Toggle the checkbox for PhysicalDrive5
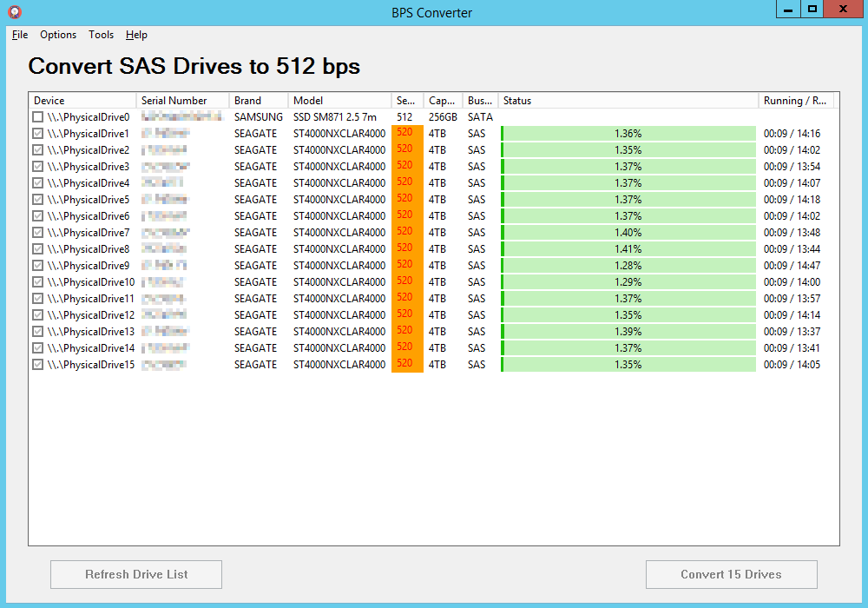 (x=37, y=199)
